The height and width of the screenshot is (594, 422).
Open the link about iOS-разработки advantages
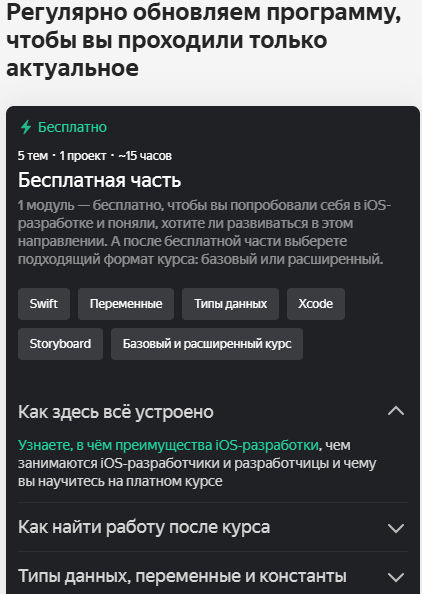pos(168,445)
